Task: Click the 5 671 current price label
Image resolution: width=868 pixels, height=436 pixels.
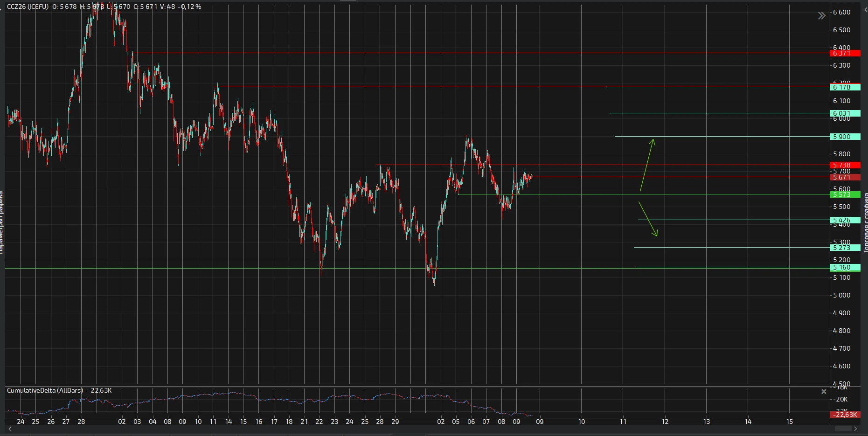Action: click(x=846, y=177)
